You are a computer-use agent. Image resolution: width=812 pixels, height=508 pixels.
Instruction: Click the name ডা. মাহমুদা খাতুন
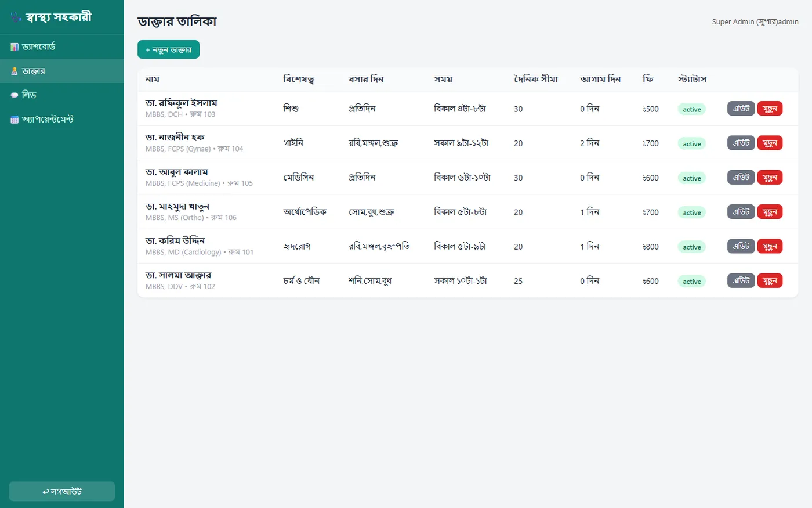pos(177,207)
